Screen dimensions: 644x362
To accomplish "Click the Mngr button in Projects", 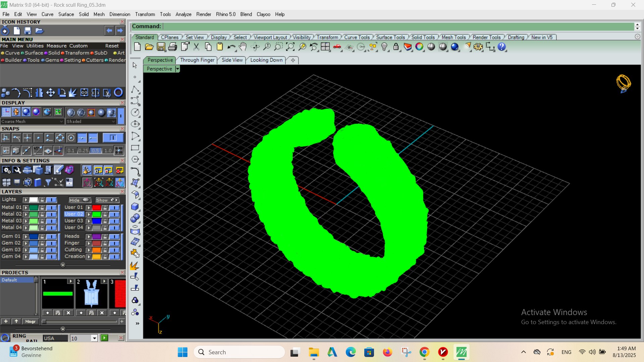I will pos(30,321).
